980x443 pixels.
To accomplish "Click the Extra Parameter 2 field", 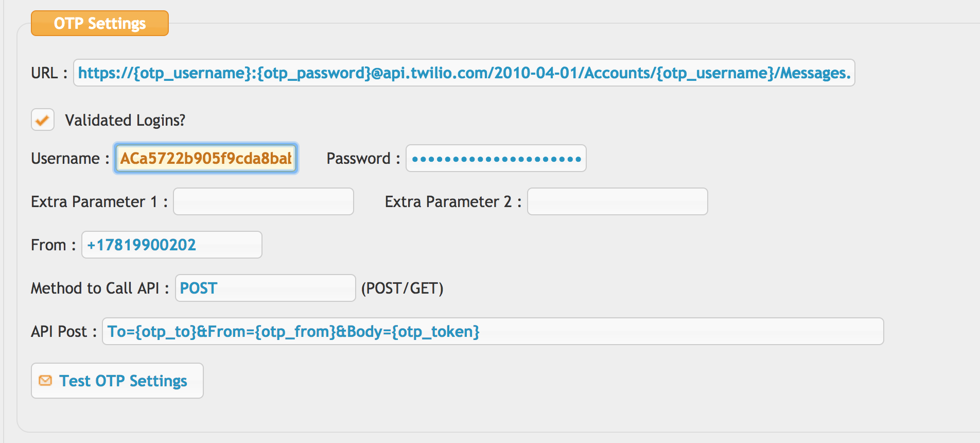I will [618, 201].
